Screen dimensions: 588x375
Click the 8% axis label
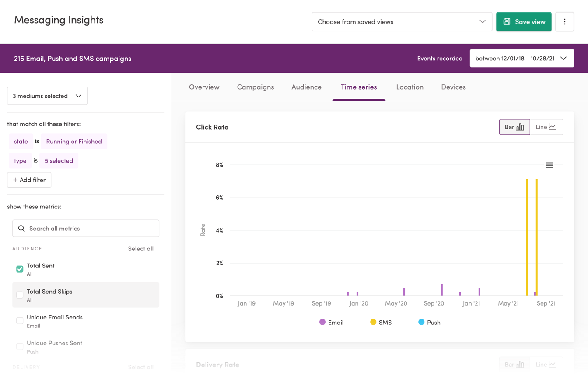pyautogui.click(x=219, y=164)
